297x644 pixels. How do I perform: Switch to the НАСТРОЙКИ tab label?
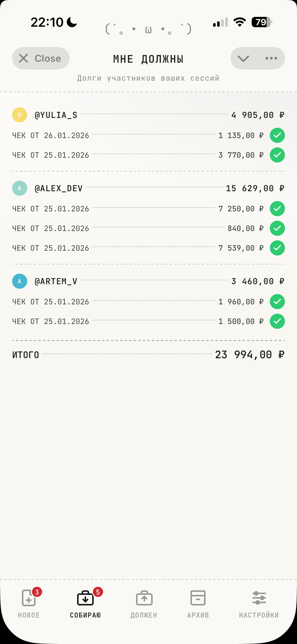point(259,615)
